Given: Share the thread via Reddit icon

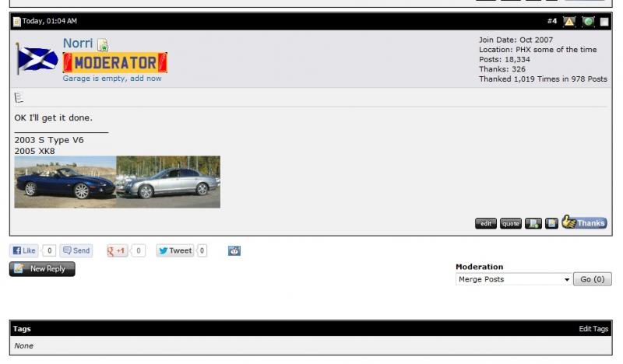Looking at the screenshot, I should (234, 250).
